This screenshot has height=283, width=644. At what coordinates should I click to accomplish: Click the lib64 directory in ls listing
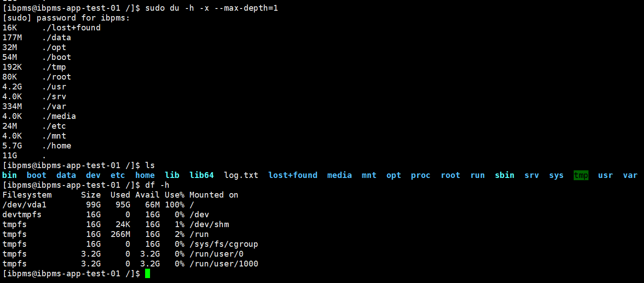[x=202, y=175]
